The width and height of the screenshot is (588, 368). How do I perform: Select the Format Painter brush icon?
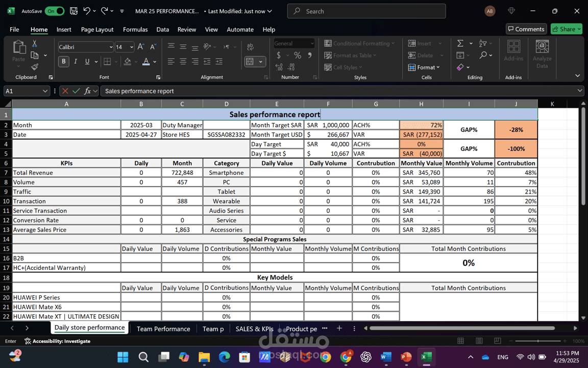pos(35,67)
